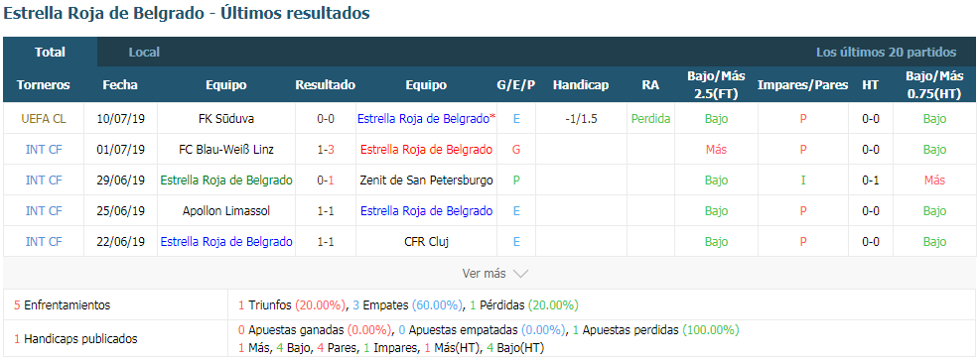Click the 0-1 result versus Zenit
This screenshot has height=362, width=980.
point(326,181)
